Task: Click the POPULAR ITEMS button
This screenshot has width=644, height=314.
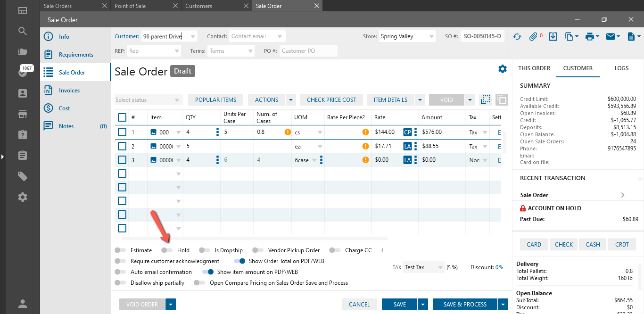Action: [x=215, y=100]
